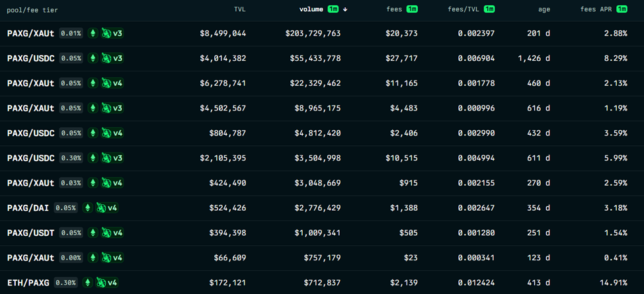Open PAXG/XAUt pool with 0.03% fee
The width and height of the screenshot is (644, 294).
pos(31,183)
